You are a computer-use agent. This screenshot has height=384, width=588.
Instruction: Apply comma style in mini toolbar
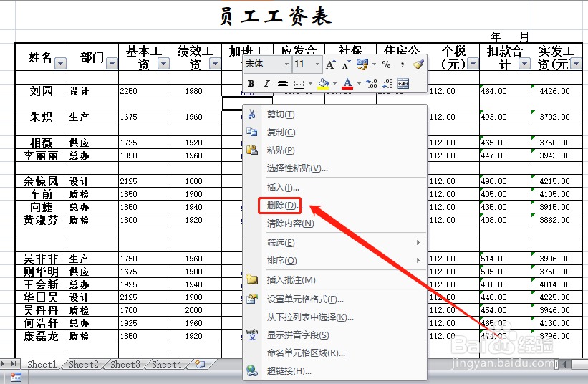point(403,64)
